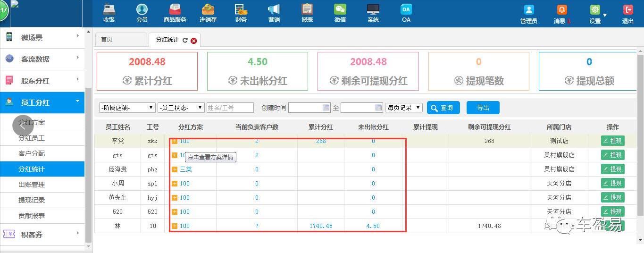
Task: Click 提现 button for 黄先生
Action: (x=612, y=197)
